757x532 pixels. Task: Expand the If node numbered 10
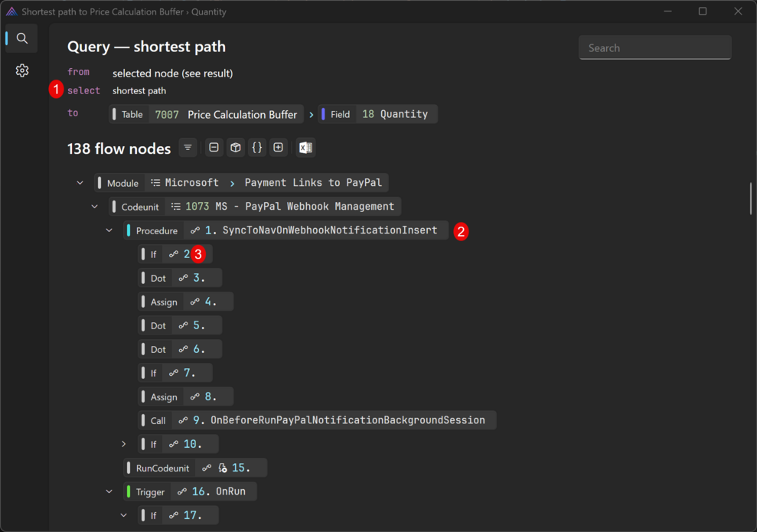click(124, 444)
